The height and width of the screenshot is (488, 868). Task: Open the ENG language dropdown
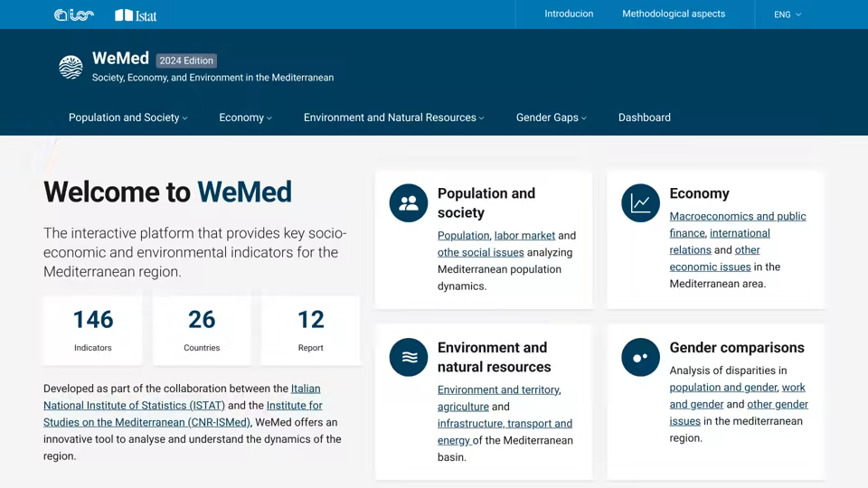(x=788, y=15)
